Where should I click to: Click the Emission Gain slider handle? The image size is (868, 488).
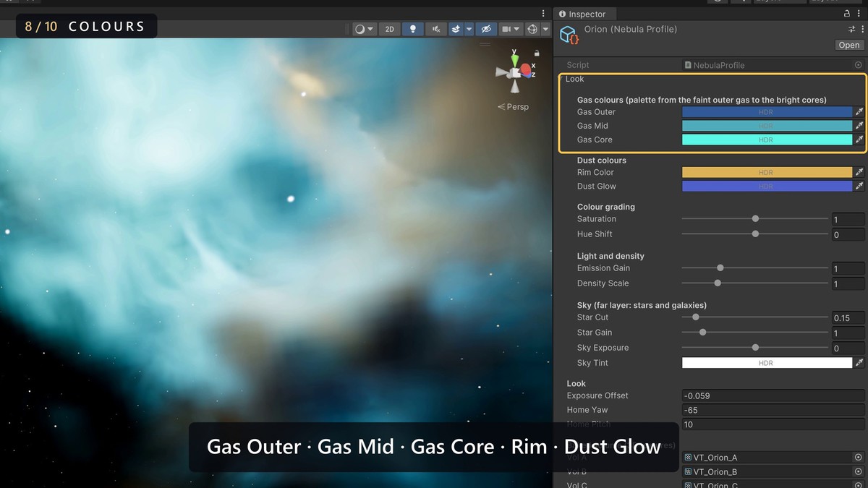click(720, 268)
